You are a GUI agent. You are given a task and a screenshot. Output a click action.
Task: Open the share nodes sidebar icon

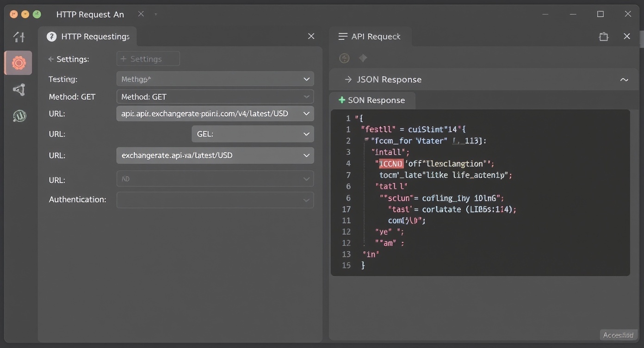point(19,90)
